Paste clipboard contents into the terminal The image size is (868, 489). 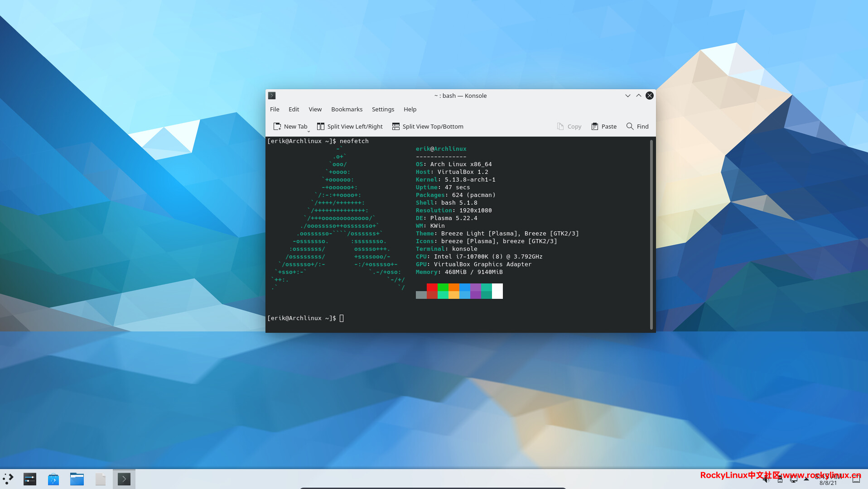[603, 126]
